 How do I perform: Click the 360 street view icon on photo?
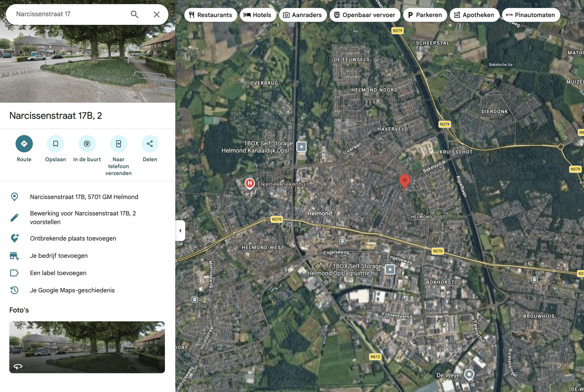click(x=18, y=367)
